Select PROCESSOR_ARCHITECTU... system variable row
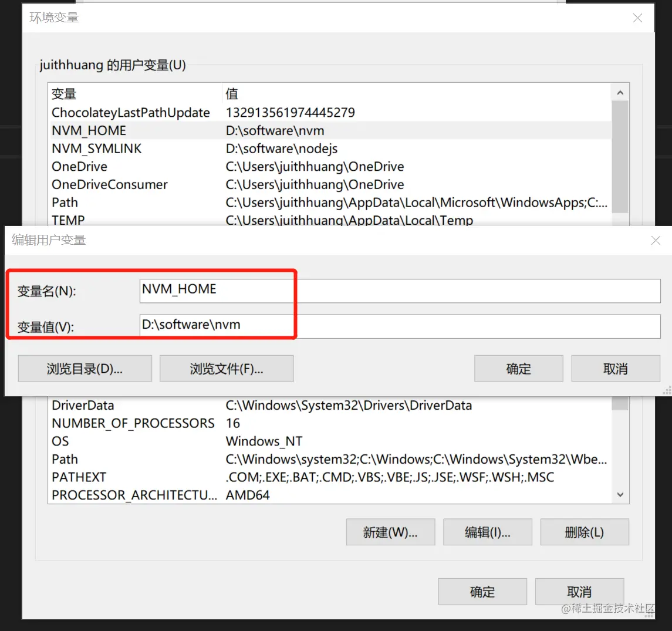 [330, 495]
